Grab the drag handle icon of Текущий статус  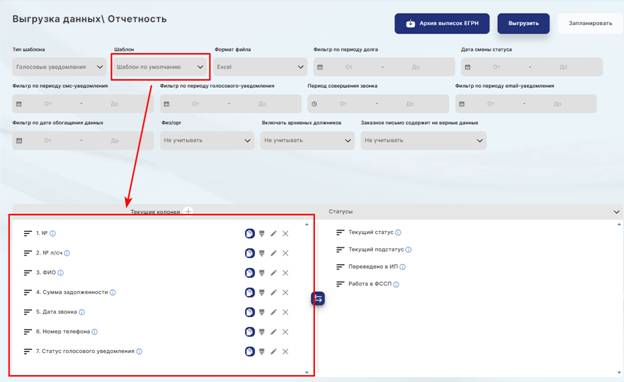coord(340,232)
